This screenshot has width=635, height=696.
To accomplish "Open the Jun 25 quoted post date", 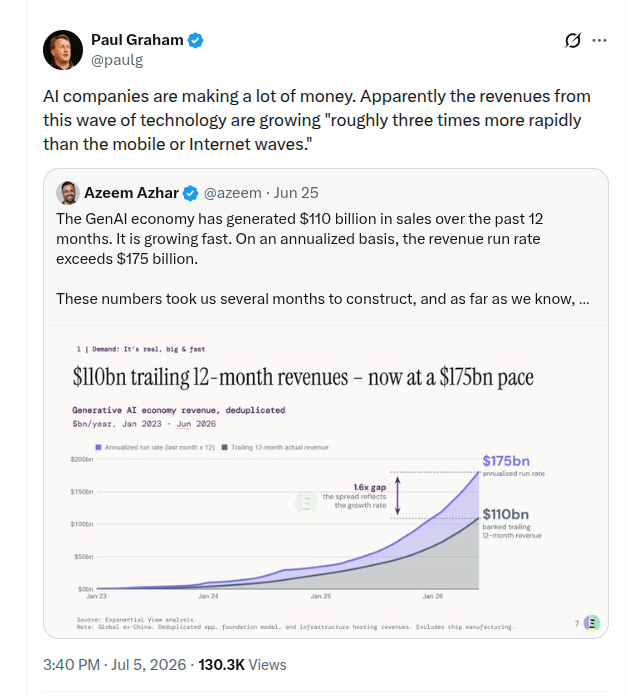I will pos(296,193).
